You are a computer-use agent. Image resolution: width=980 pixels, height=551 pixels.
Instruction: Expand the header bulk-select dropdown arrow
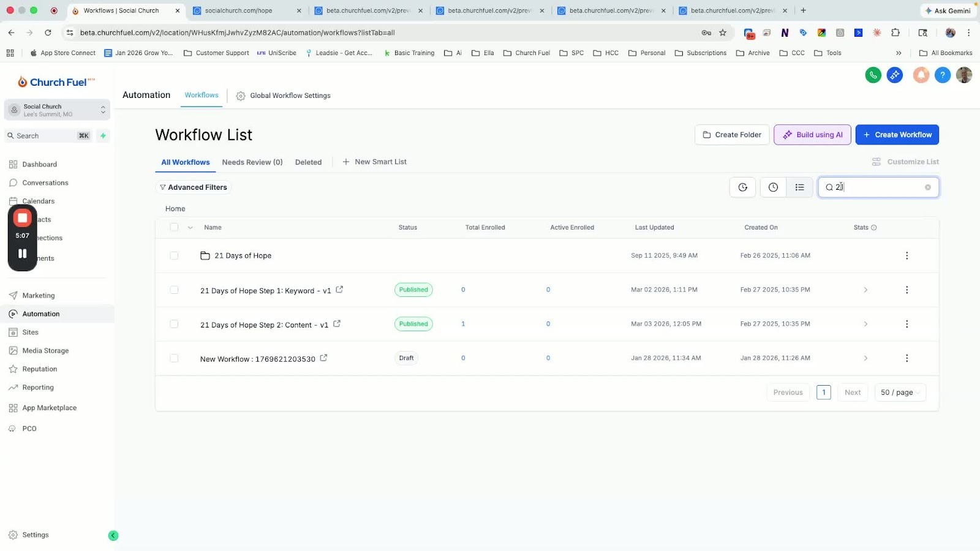click(x=190, y=228)
